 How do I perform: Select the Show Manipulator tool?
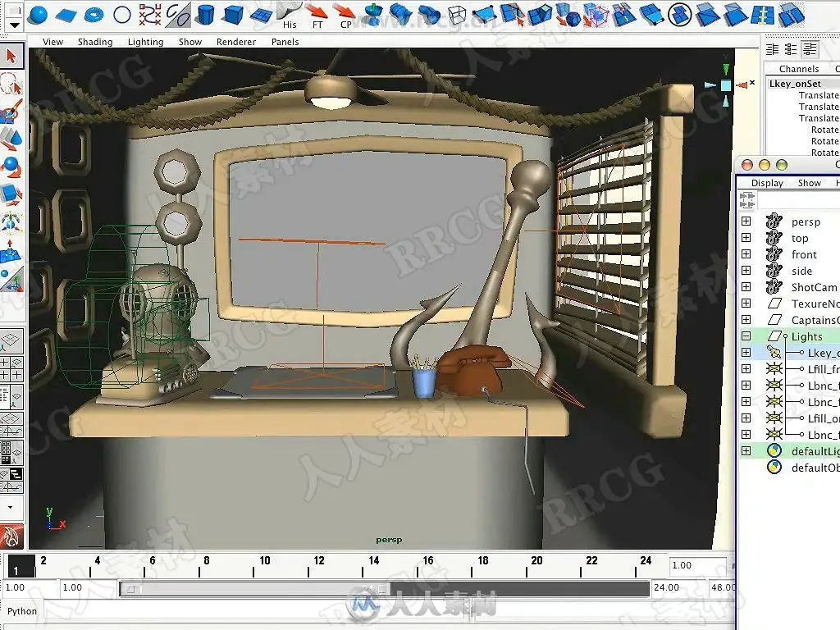[x=11, y=279]
